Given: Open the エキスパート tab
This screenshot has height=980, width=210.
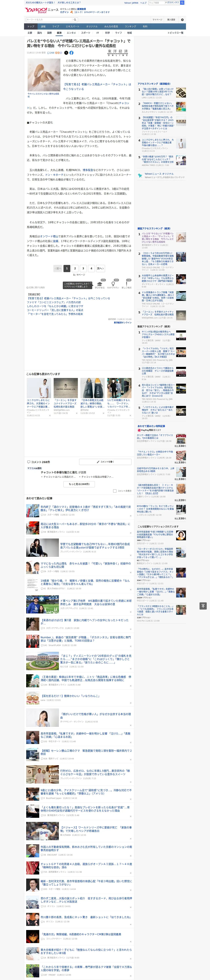Looking at the screenshot, I should tap(72, 27).
